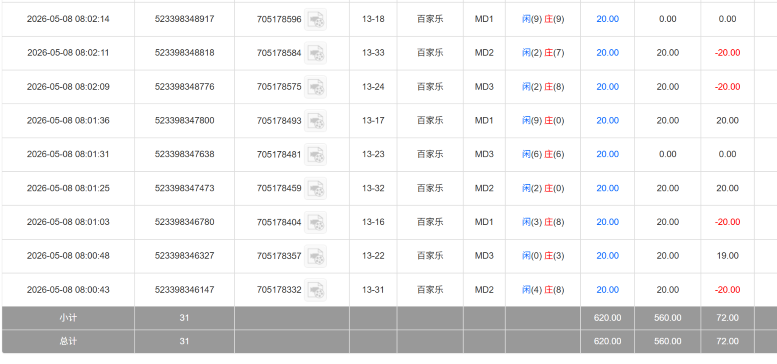Image resolution: width=777 pixels, height=364 pixels.
Task: Open video replay icon for round 705178332
Action: [315, 290]
